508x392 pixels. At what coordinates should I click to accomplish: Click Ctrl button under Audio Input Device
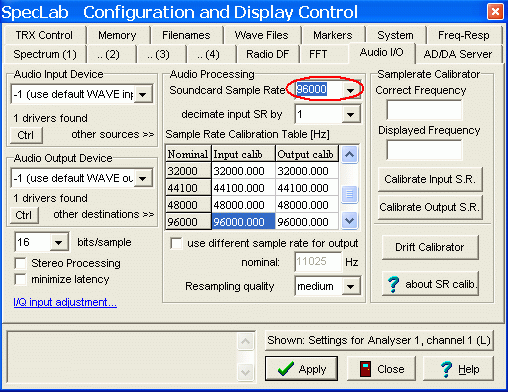tap(26, 135)
